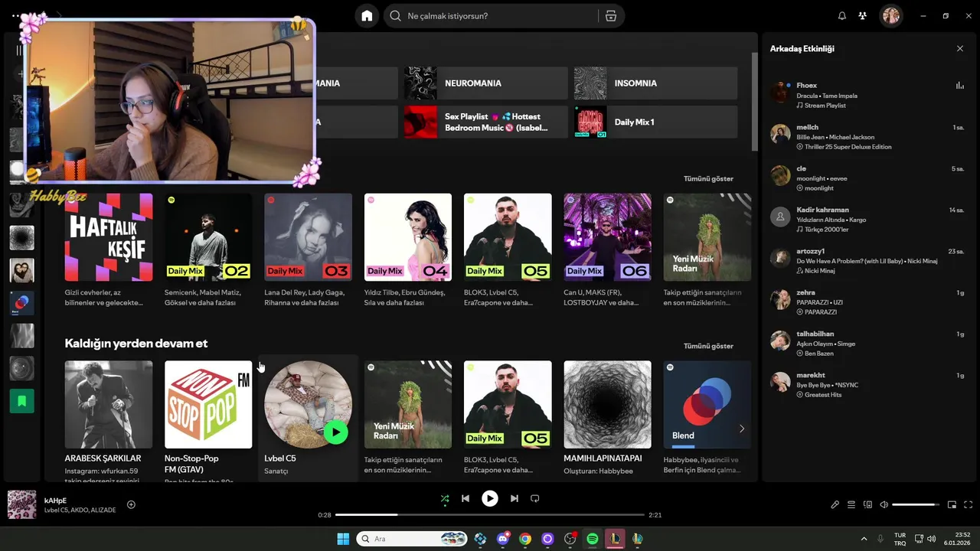Open the INSOMNIA playlist tile
Image resolution: width=980 pixels, height=551 pixels.
point(656,83)
